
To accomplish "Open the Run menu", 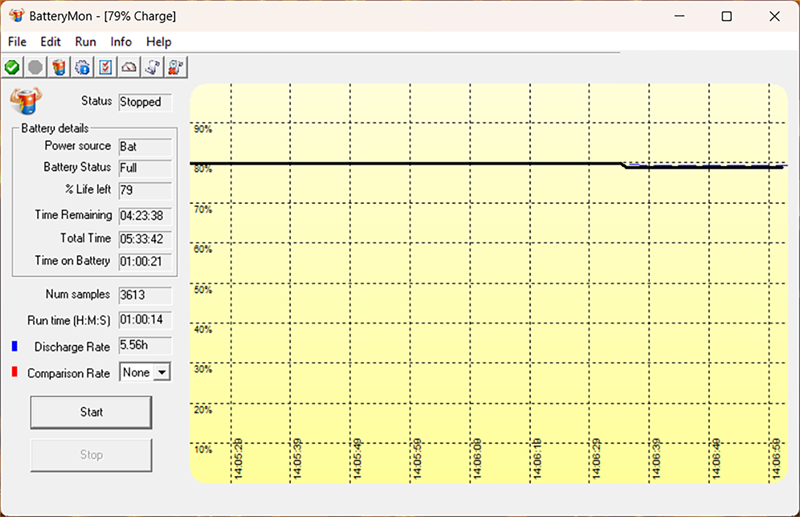I will (86, 42).
